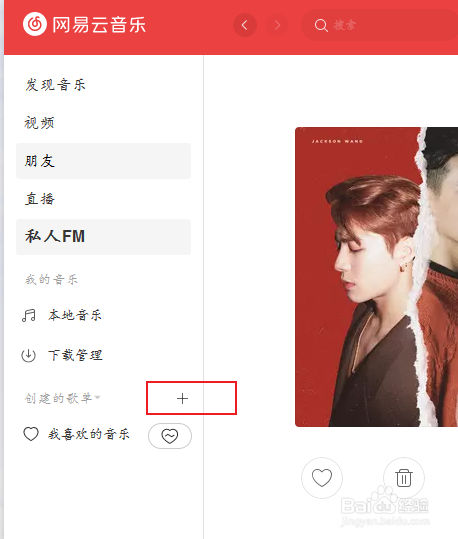Like the current FM song with the heart button

pos(322,477)
